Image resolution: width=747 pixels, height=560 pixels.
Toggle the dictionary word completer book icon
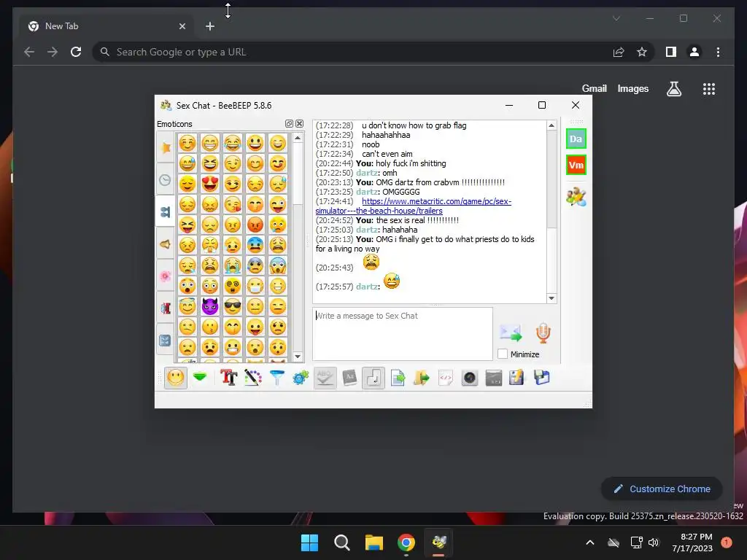point(349,378)
